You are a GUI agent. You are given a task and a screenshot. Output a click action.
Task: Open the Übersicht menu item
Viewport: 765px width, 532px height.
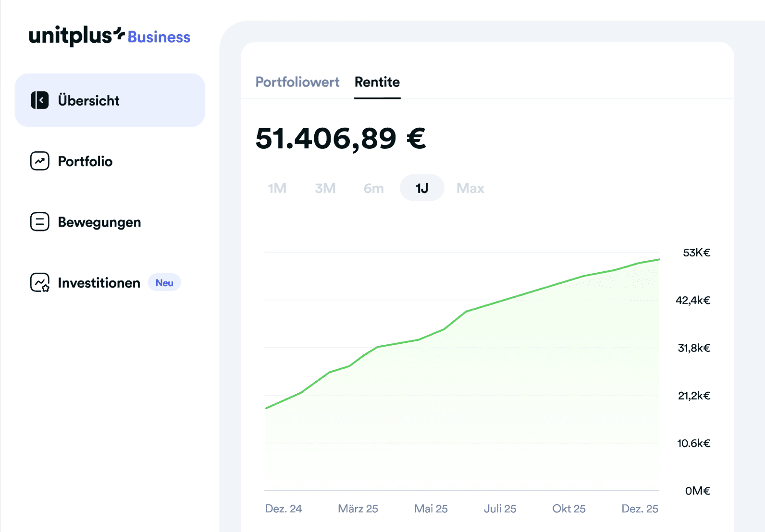(x=110, y=100)
